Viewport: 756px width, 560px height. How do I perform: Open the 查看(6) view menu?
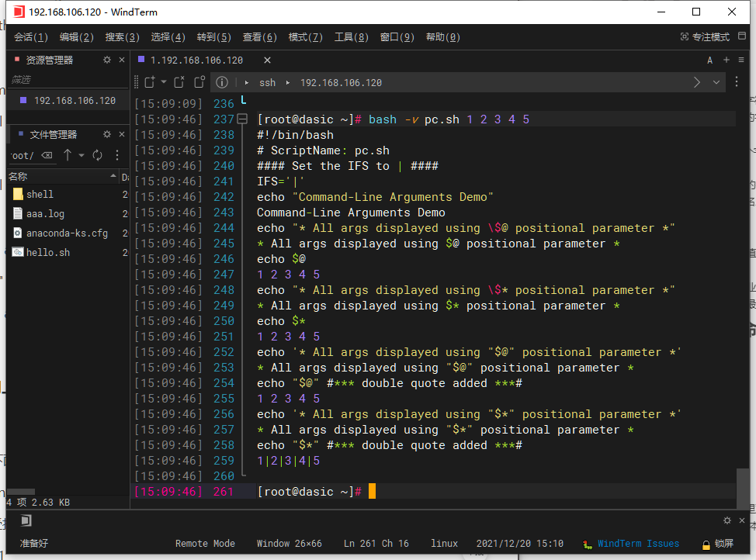click(260, 37)
